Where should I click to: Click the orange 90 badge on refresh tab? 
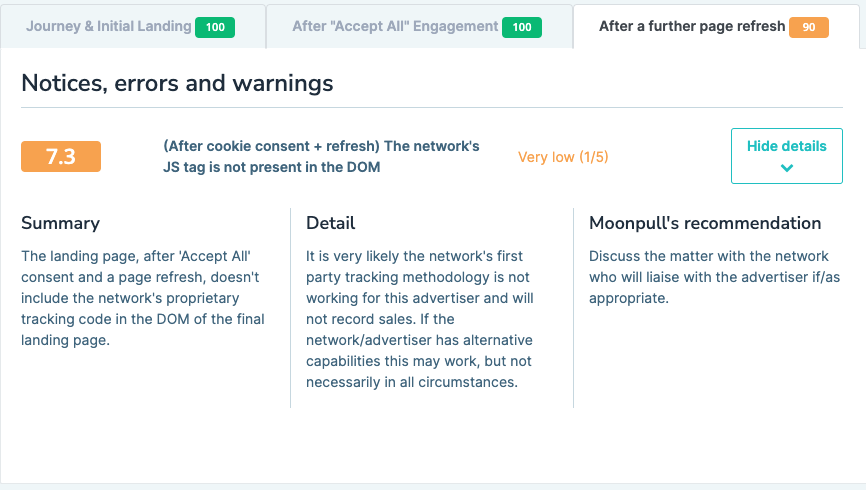[809, 28]
